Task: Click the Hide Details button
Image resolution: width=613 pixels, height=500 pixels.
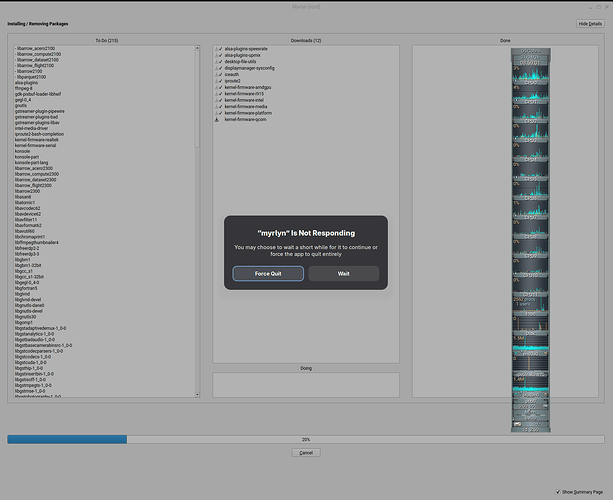Action: point(590,24)
